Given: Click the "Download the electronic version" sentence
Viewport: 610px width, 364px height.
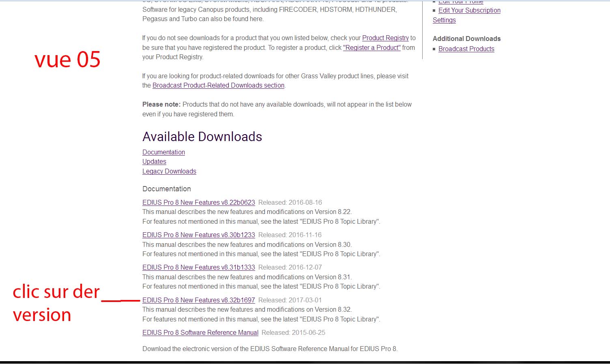Looking at the screenshot, I should point(270,349).
